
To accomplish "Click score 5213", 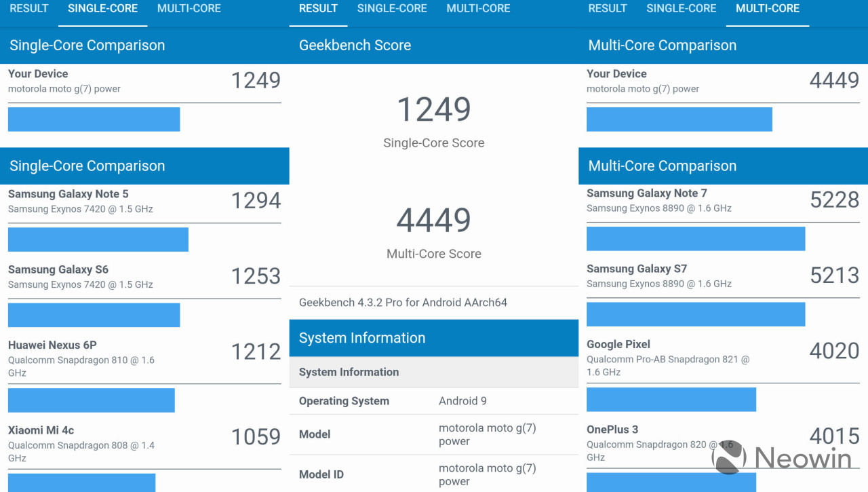I will 835,275.
